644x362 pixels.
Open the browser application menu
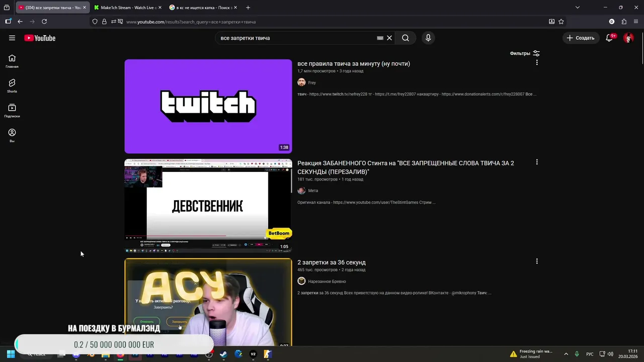point(636,22)
